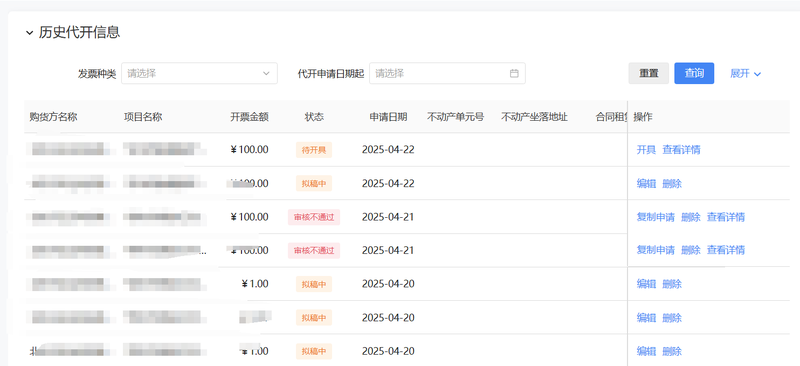Viewport: 800px width, 366px height.
Task: Click 复制申请 in first 审核不通过 row
Action: [656, 217]
